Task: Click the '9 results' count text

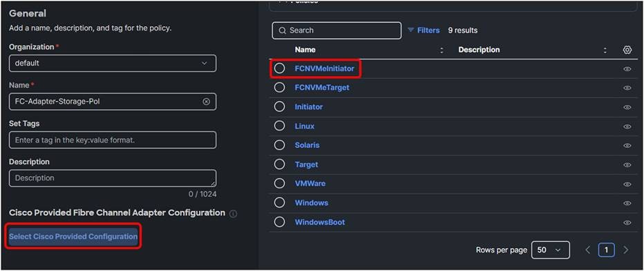Action: pos(463,30)
